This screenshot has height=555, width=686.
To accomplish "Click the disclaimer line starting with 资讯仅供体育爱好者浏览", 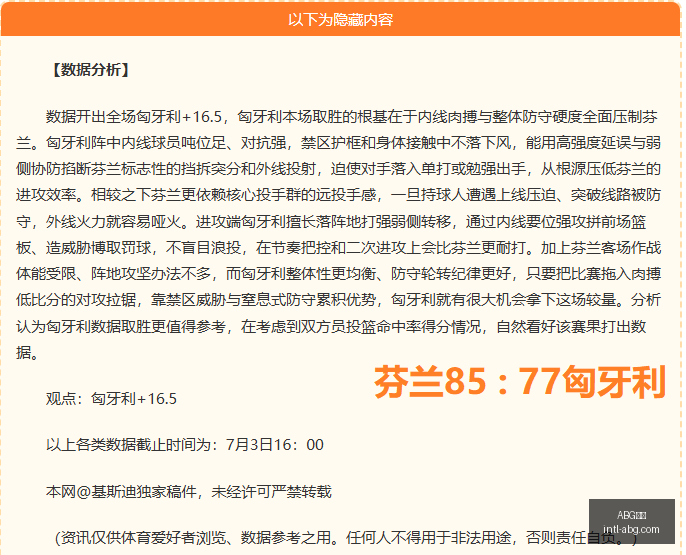I will click(x=346, y=538).
